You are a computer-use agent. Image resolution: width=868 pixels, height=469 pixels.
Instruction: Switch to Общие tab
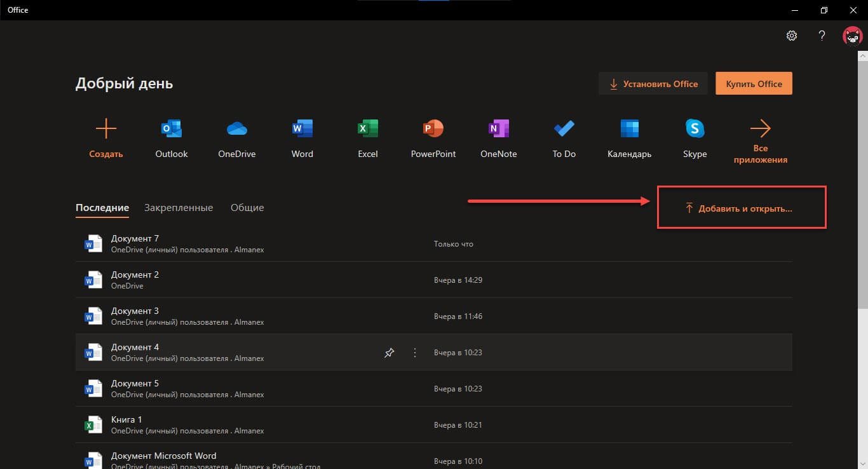click(247, 208)
